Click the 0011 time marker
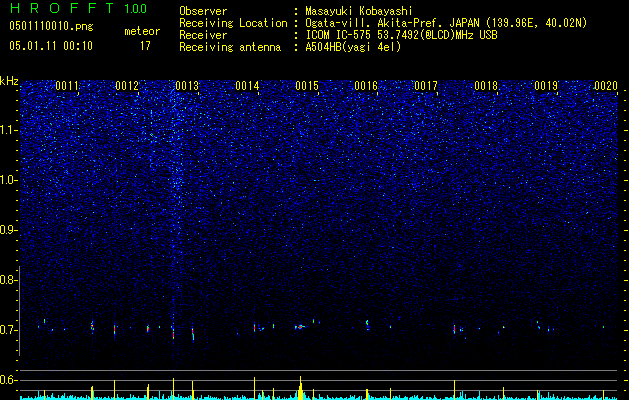Viewport: 629px width, 400px height. pos(67,86)
